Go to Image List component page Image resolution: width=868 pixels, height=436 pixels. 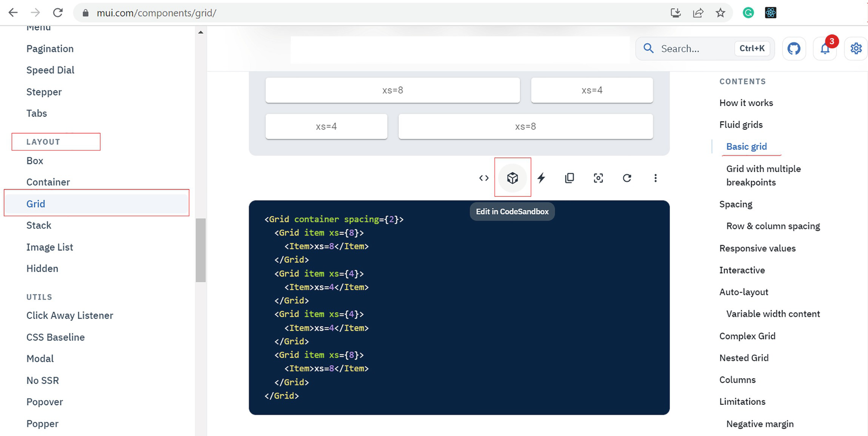[50, 247]
